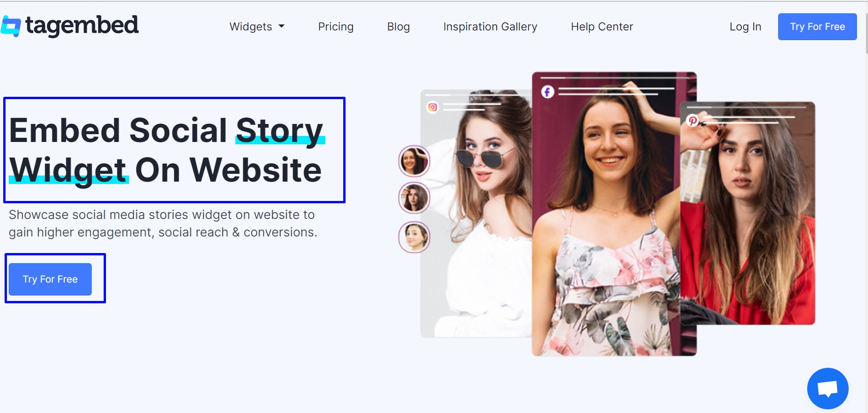Go to the Blog section
868x413 pixels.
point(398,27)
